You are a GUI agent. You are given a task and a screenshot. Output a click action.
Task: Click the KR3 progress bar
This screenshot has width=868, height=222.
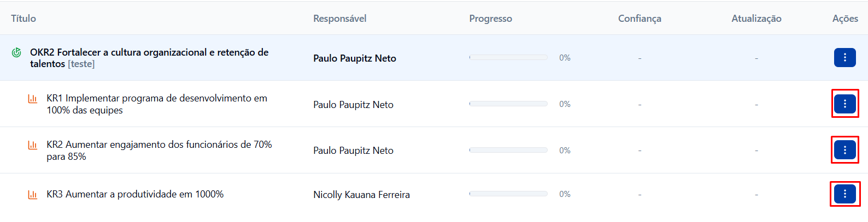[x=508, y=194]
